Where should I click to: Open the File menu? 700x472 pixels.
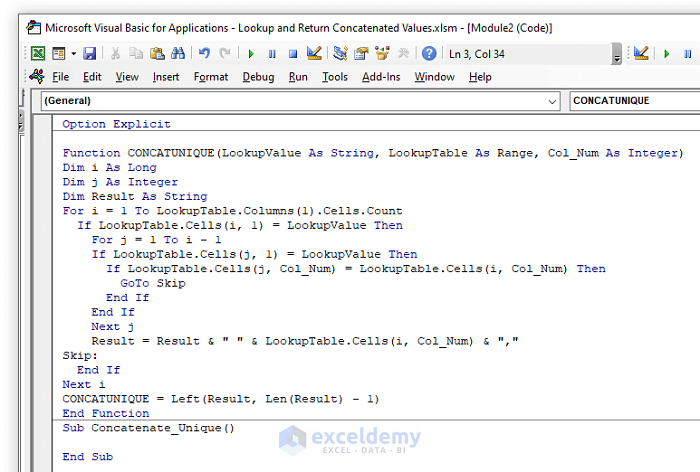(60, 77)
